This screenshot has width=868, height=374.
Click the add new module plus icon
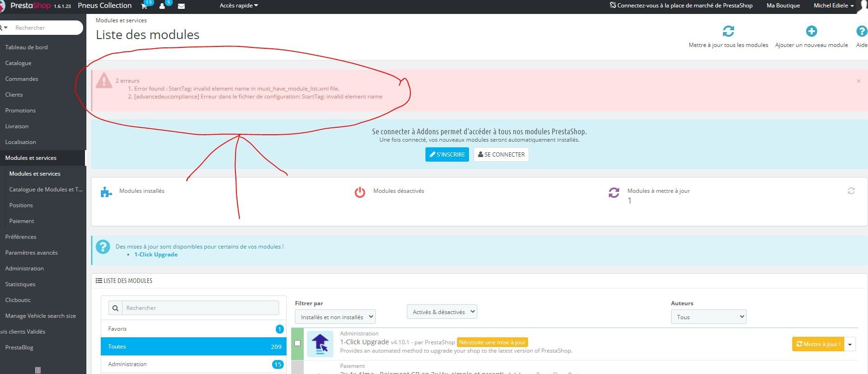811,31
